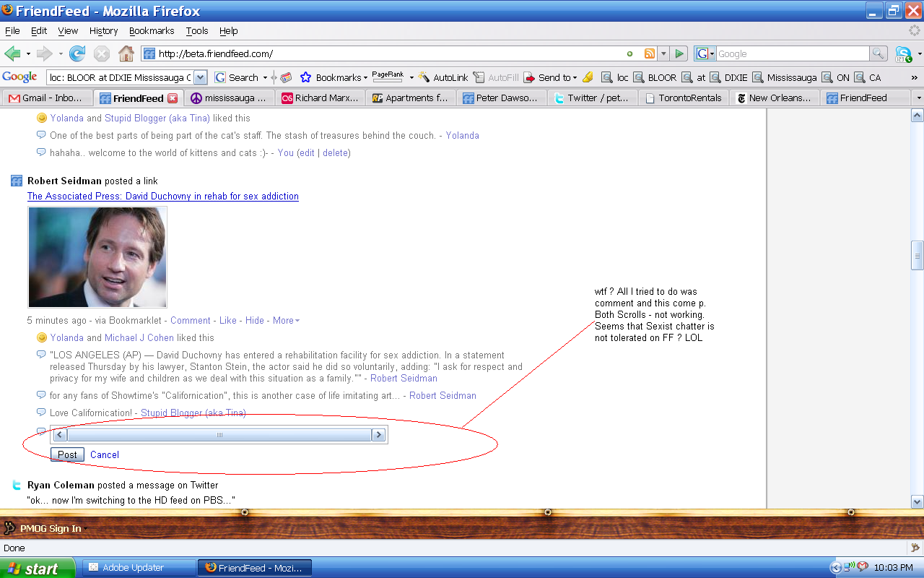924x578 pixels.
Task: Click the 10:03 PM taskbar clock
Action: 894,568
